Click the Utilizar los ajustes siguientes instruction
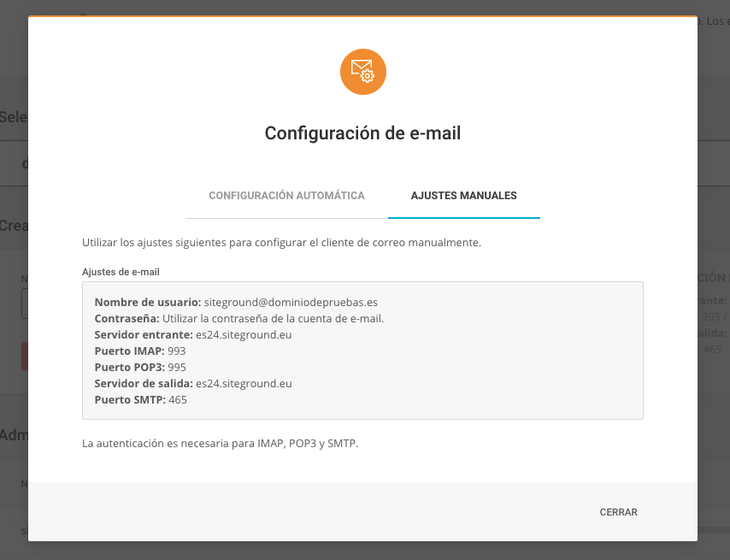 (282, 243)
